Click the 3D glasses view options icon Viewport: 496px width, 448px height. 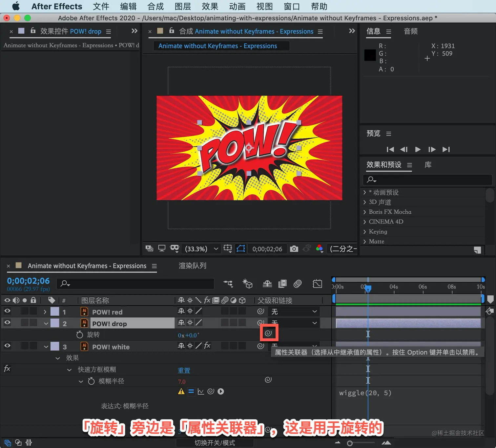[x=175, y=248]
